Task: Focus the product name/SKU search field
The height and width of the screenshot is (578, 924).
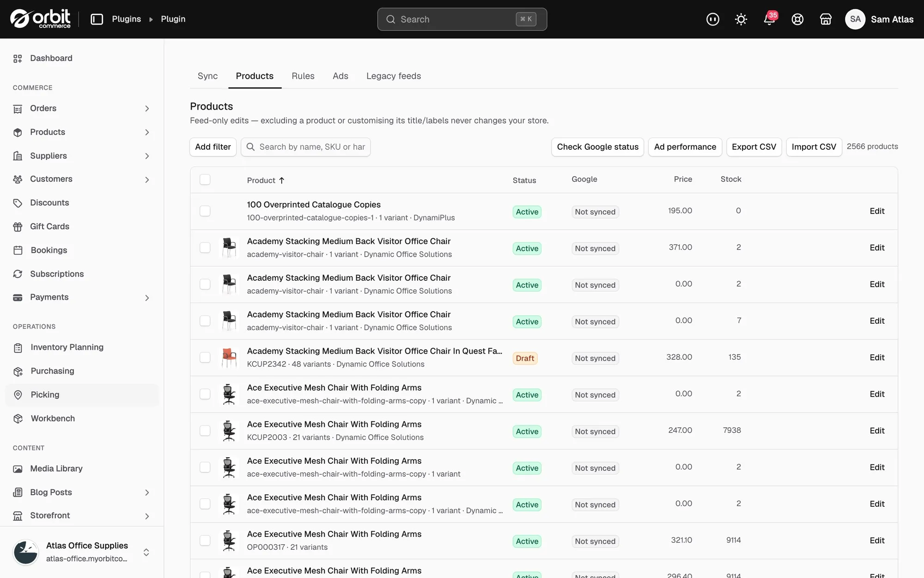Action: 305,147
